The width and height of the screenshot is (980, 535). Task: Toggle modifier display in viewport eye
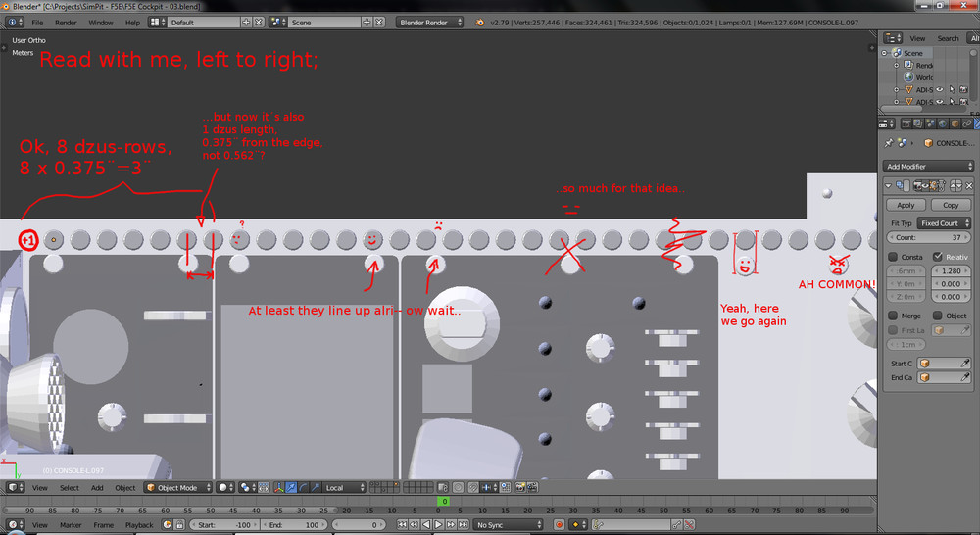click(x=925, y=185)
